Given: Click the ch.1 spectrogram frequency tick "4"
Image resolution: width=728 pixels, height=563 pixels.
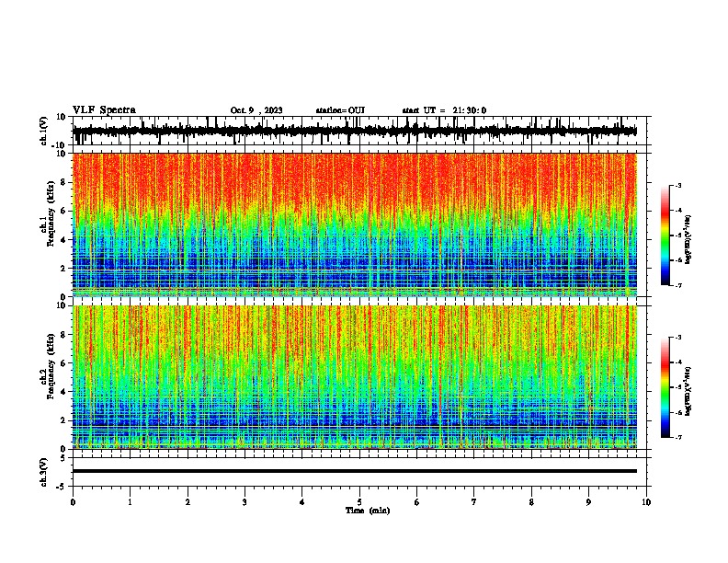Looking at the screenshot, I should tap(63, 240).
